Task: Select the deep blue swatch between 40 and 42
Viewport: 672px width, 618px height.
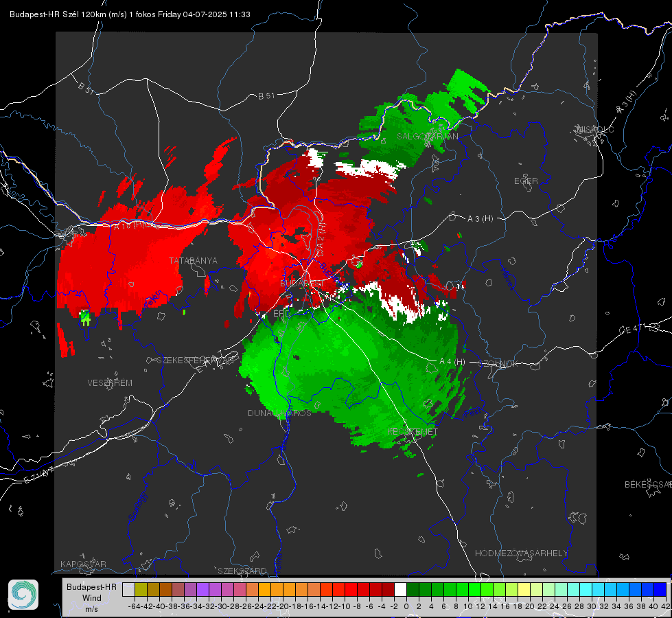Action: click(660, 589)
